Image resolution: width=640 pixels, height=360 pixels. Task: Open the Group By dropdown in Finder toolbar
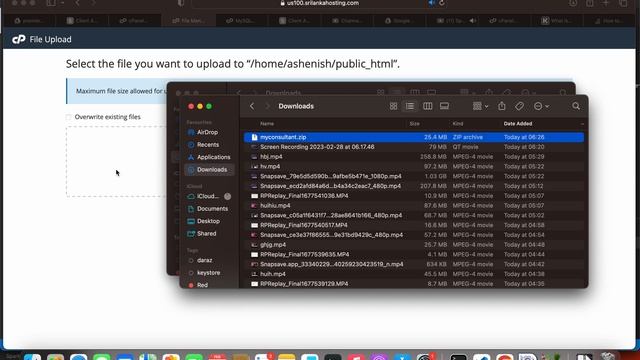(480, 106)
